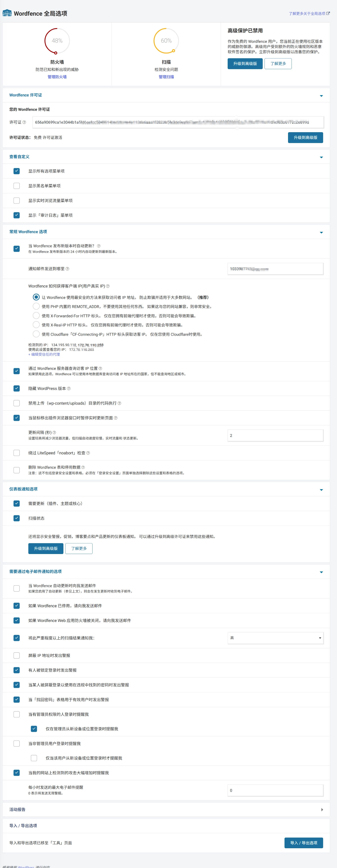
Task: Check 绕过 LiteSpeed noabort 检查
Action: click(17, 453)
